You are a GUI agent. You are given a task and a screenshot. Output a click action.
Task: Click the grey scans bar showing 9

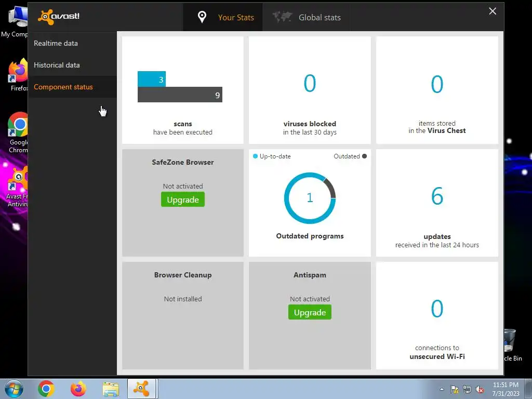pyautogui.click(x=180, y=95)
